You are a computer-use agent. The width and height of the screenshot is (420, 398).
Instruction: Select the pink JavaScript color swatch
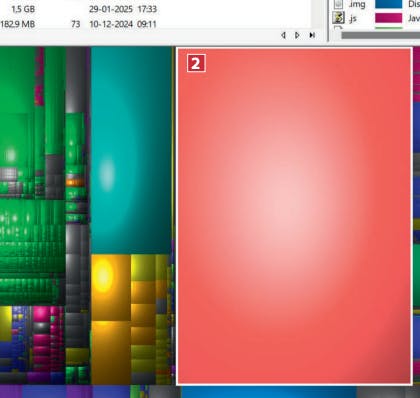[389, 18]
